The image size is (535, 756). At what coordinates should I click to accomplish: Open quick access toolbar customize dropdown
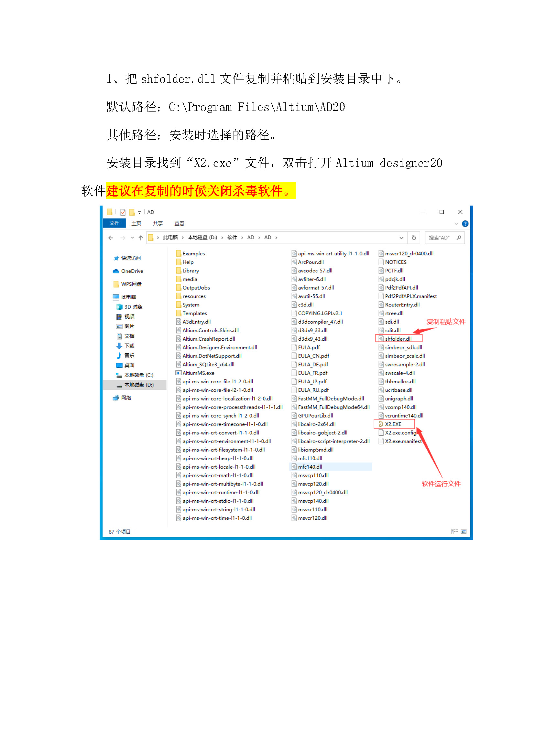click(x=139, y=212)
